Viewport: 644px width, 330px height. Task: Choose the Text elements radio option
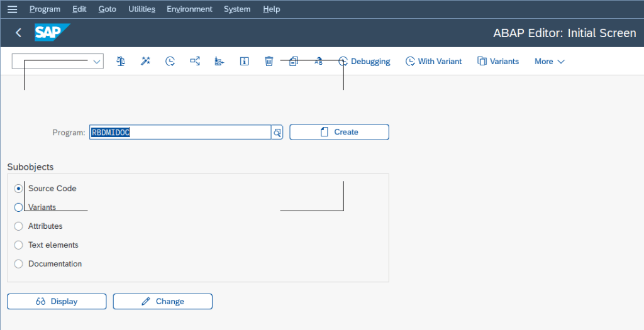click(18, 245)
